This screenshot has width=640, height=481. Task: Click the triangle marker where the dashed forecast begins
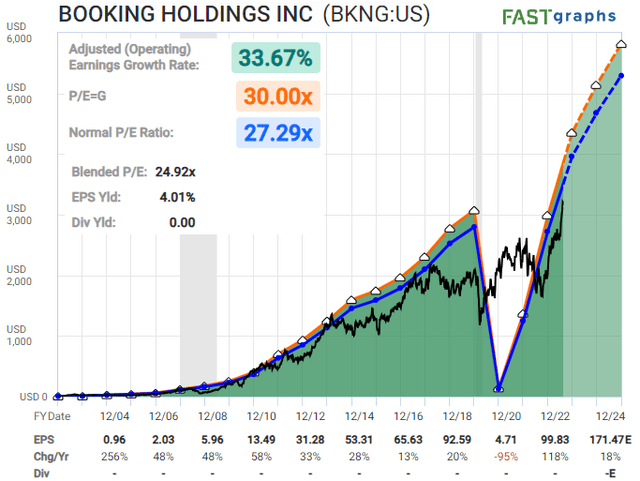571,133
